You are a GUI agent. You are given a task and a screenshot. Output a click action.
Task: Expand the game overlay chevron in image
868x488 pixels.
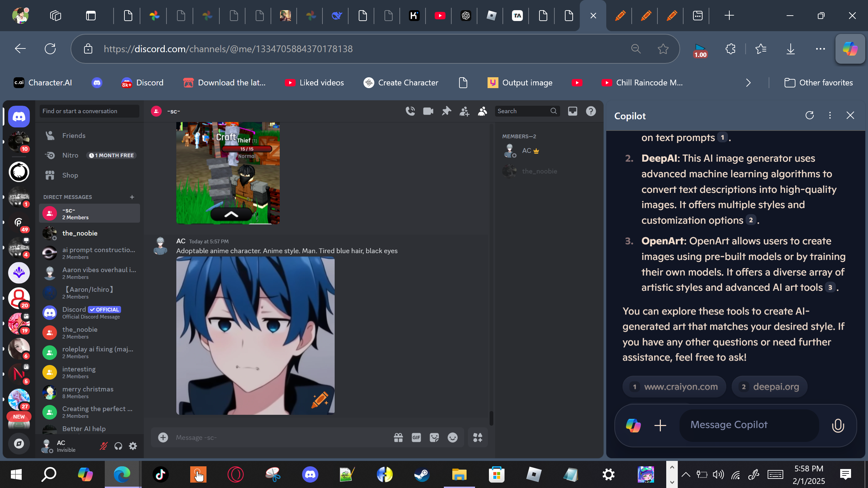231,214
